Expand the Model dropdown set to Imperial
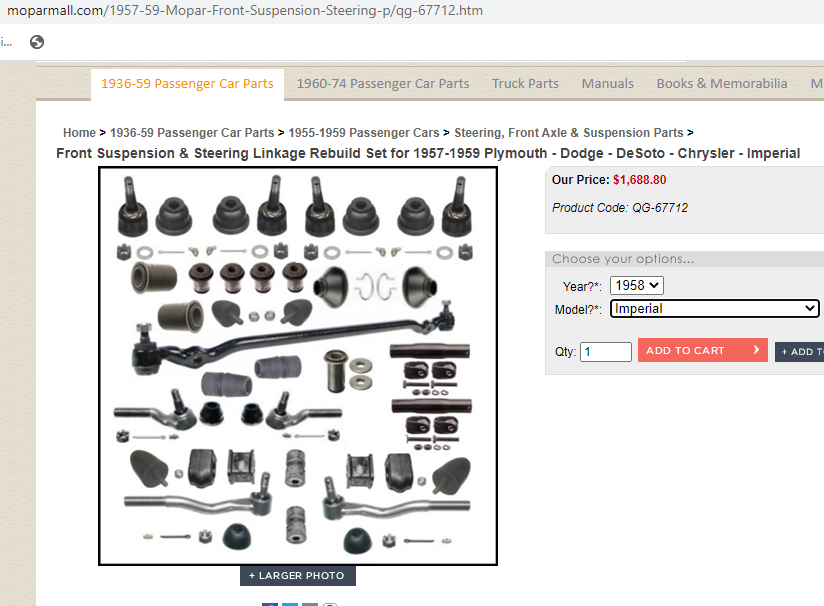824x606 pixels. pyautogui.click(x=714, y=309)
